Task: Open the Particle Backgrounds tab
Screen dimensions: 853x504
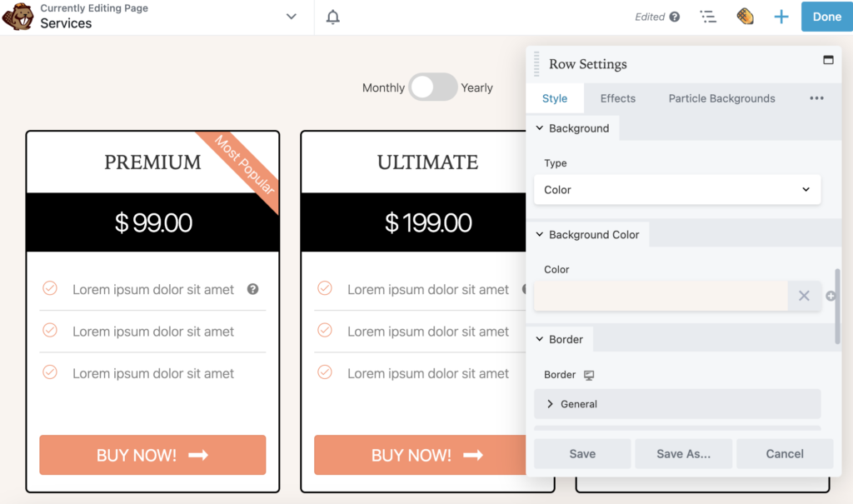Action: (x=721, y=97)
